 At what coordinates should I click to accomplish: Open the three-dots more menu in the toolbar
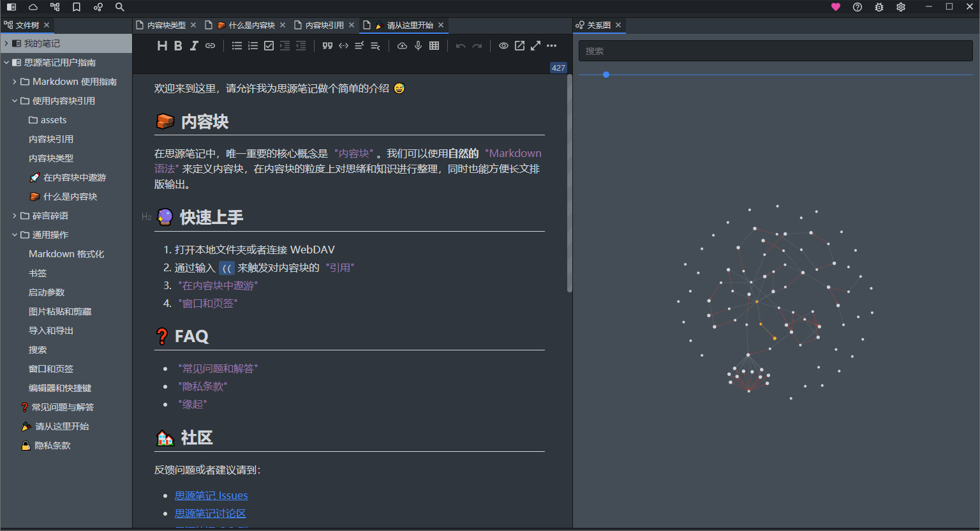point(551,45)
